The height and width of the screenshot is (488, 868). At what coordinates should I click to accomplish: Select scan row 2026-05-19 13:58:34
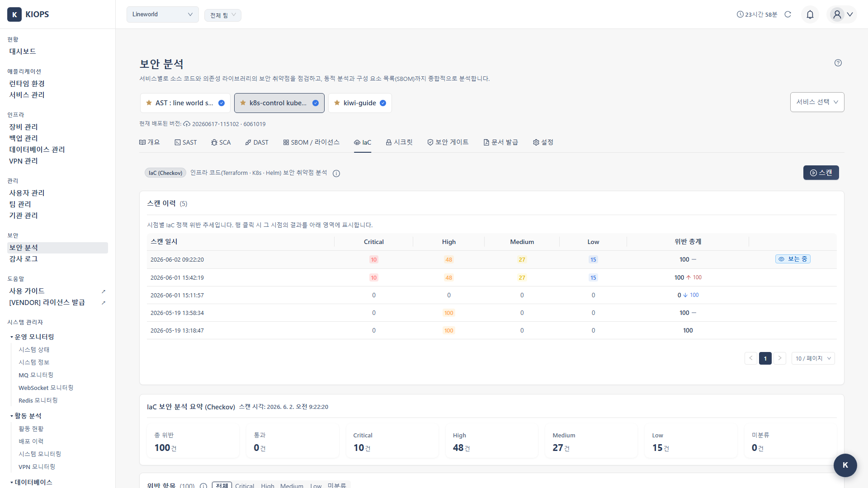pos(492,313)
